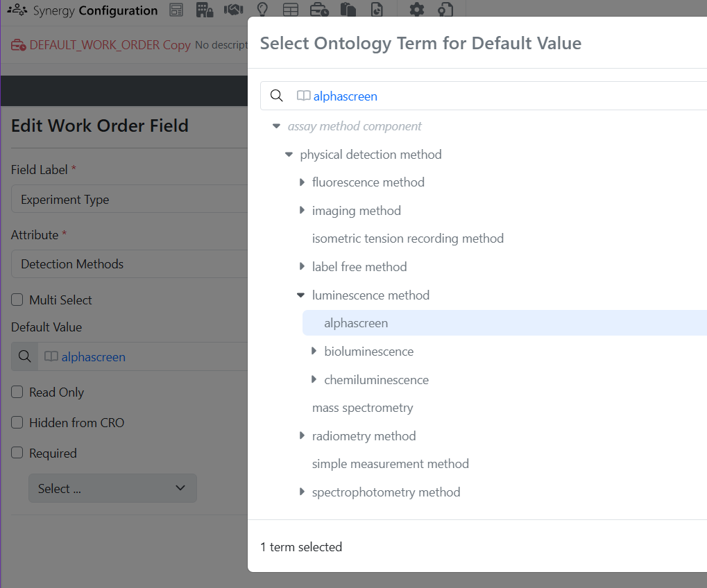The image size is (707, 588).
Task: Select mass spectrometry term
Action: tap(362, 408)
